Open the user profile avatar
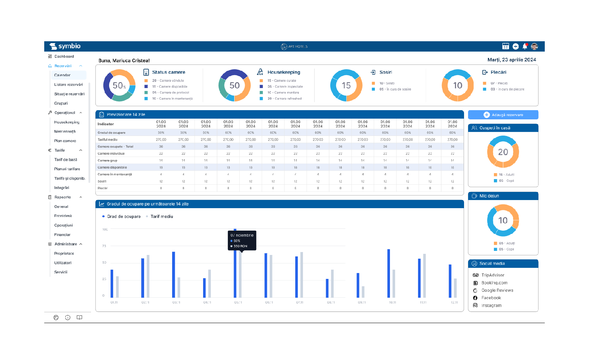Viewport: 589px width, 364px height. (534, 46)
